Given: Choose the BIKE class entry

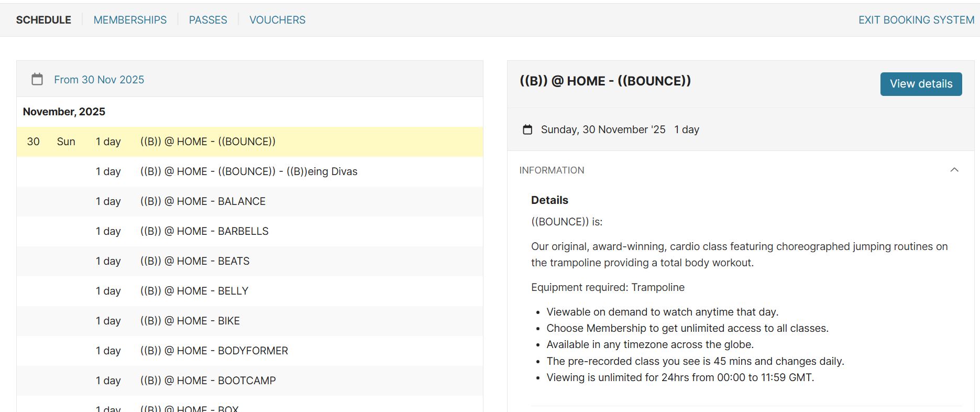Looking at the screenshot, I should pyautogui.click(x=190, y=321).
